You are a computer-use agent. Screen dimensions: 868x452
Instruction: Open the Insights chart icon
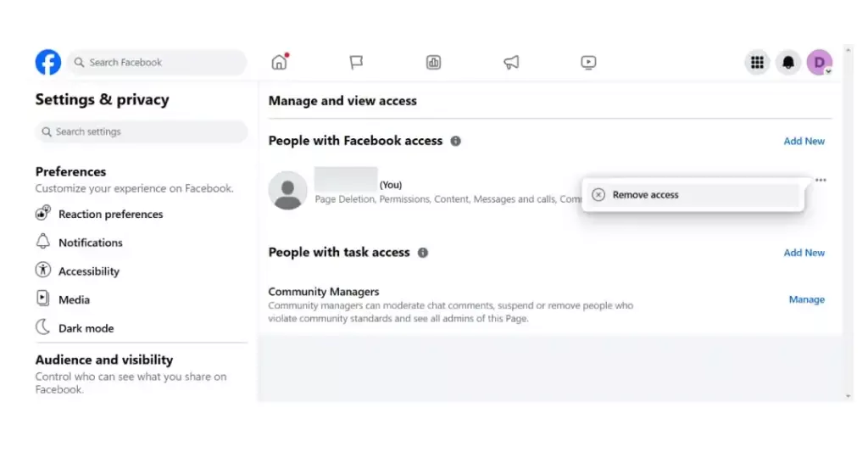click(433, 62)
